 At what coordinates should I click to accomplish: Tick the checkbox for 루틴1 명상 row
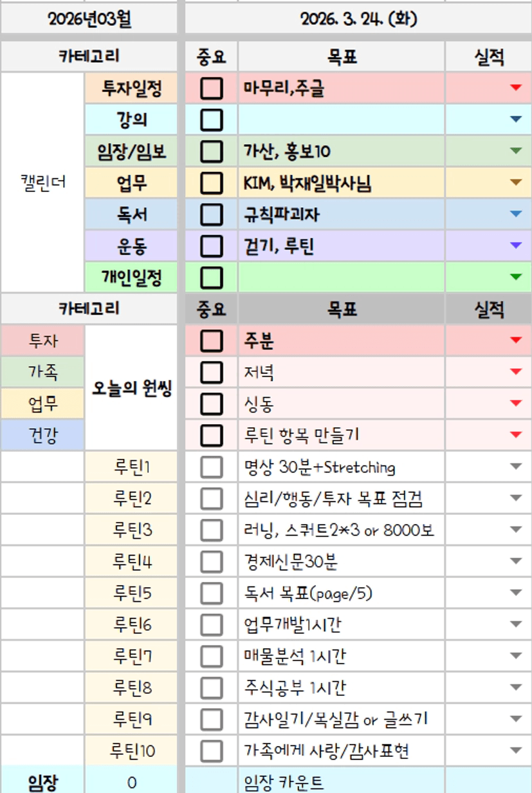coord(211,467)
